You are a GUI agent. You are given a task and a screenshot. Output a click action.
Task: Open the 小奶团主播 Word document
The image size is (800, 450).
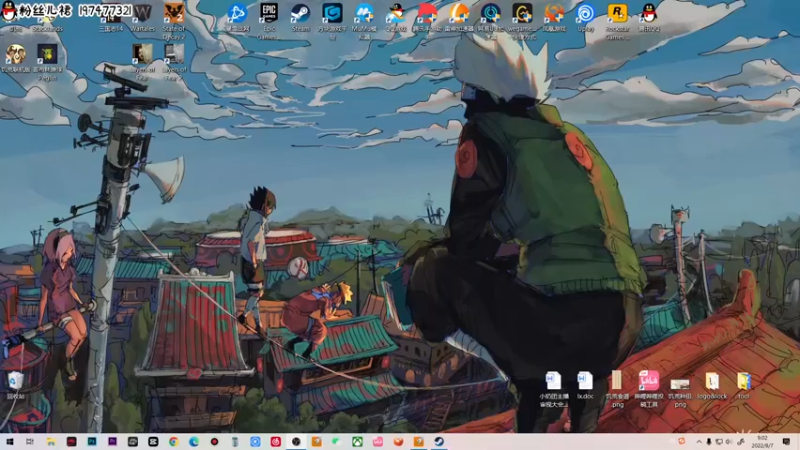(554, 389)
